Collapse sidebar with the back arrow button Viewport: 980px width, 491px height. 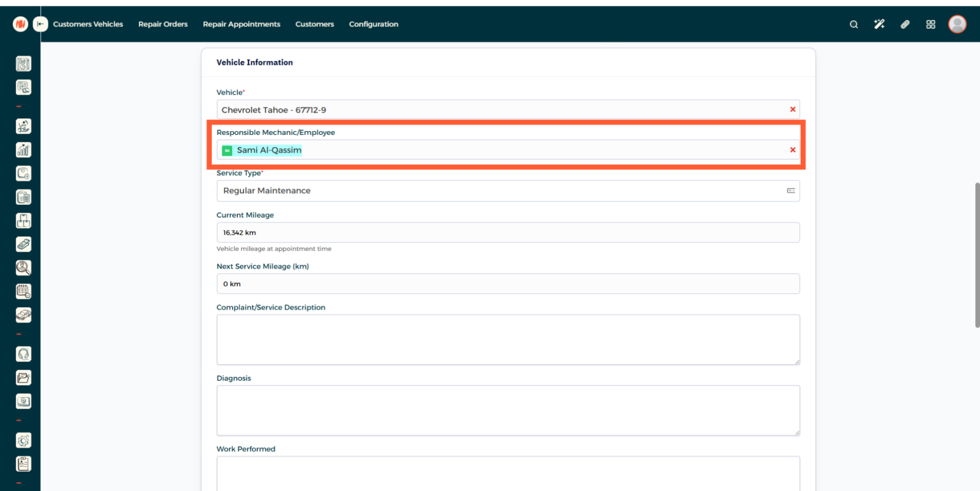[40, 24]
